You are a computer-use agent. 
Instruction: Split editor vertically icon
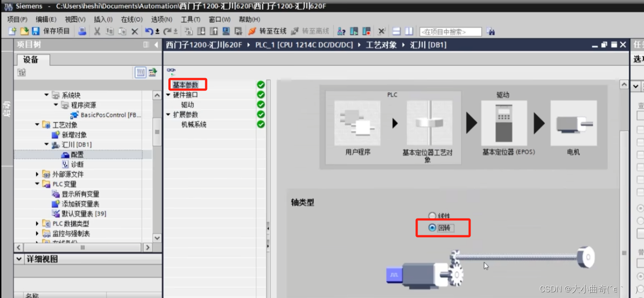(x=409, y=31)
